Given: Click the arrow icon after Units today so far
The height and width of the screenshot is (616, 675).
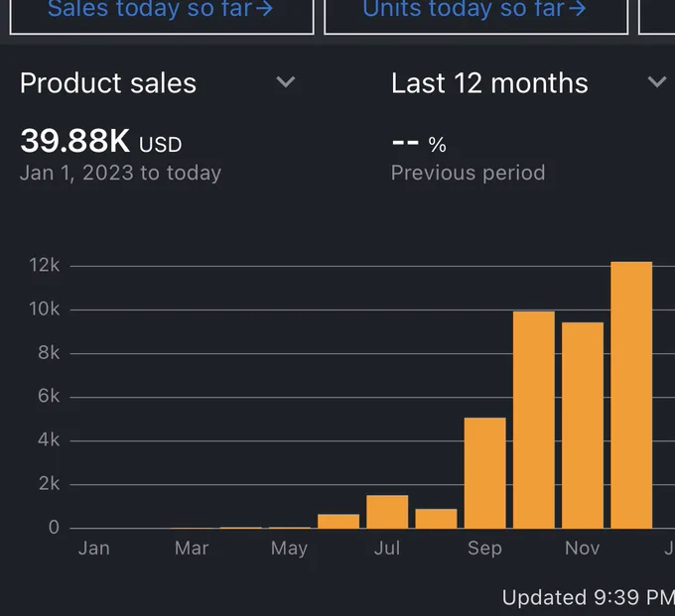Looking at the screenshot, I should tap(577, 9).
